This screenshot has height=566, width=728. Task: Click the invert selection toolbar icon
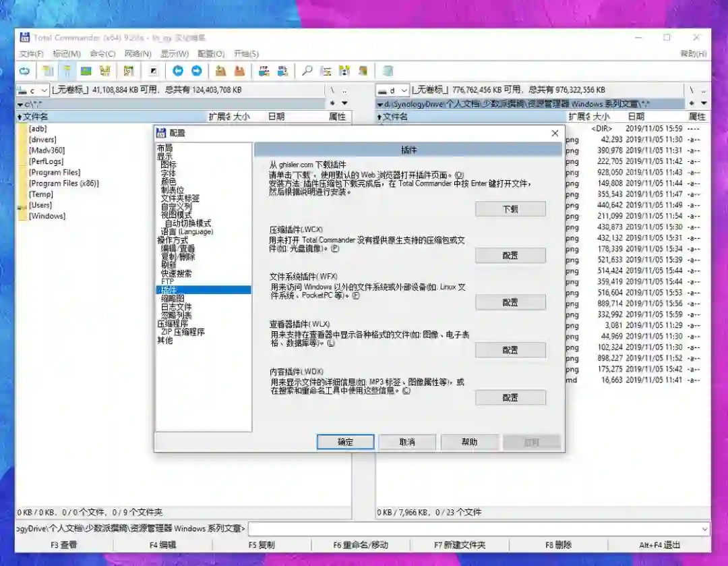point(129,71)
